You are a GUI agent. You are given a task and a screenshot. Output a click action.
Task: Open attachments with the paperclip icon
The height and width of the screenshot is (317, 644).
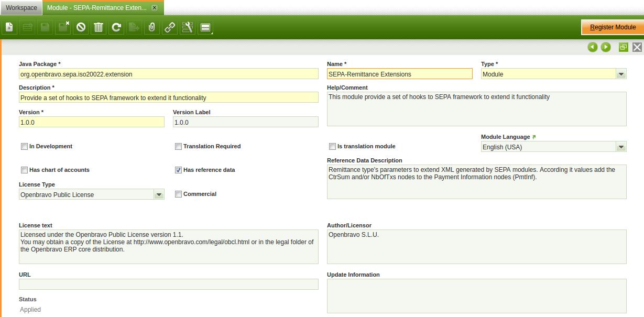click(x=152, y=27)
